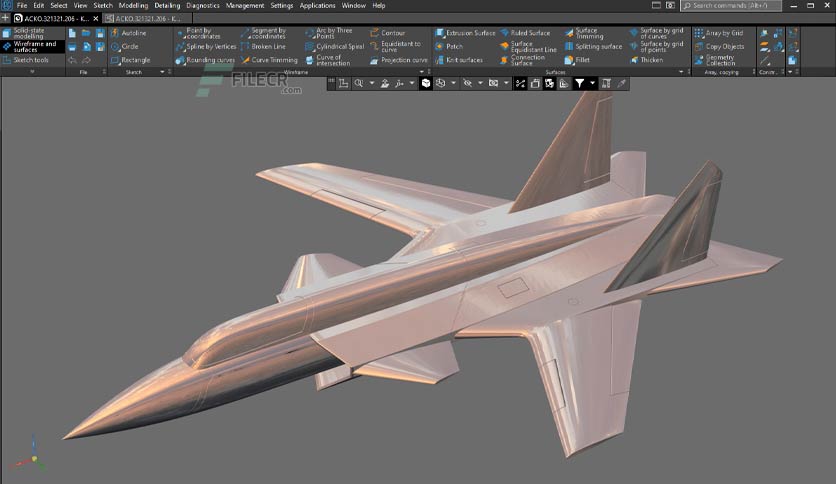Create an Extrusion Surface
Screen dimensions: 836x484
pos(465,33)
